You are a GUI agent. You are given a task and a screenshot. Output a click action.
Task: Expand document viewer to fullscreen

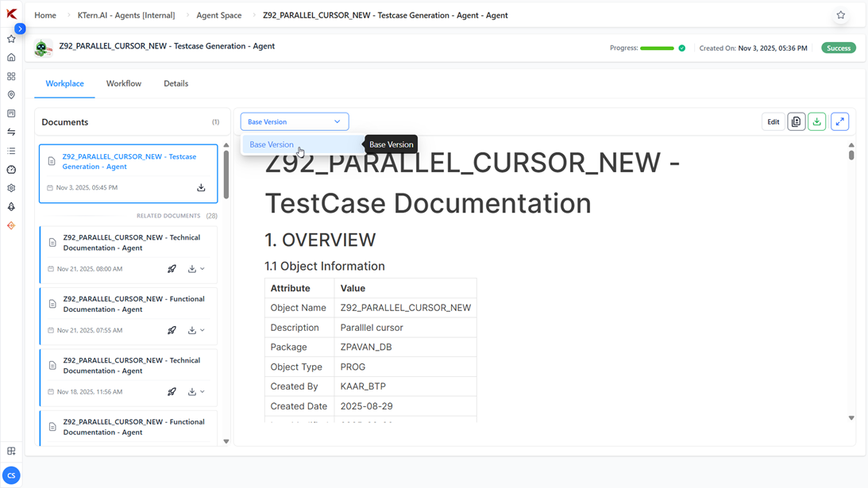pos(839,121)
